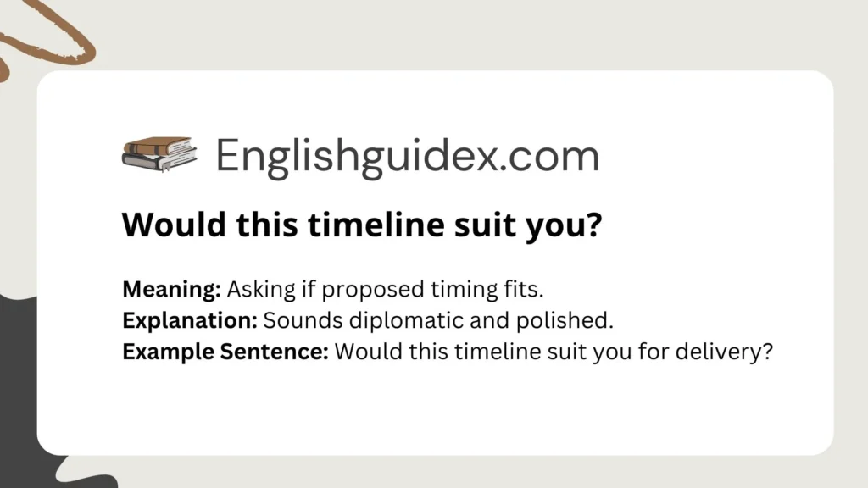Open the Englishguidex.com site name
This screenshot has height=488, width=868.
tap(407, 157)
